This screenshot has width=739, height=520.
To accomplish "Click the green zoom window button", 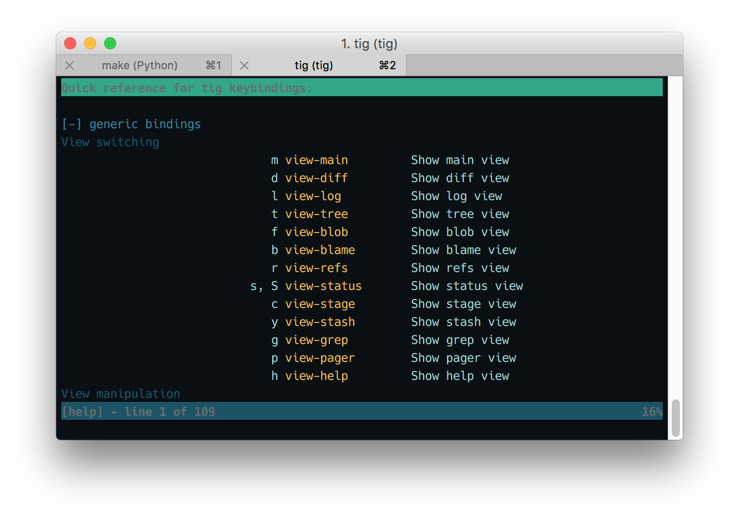I will coord(110,43).
